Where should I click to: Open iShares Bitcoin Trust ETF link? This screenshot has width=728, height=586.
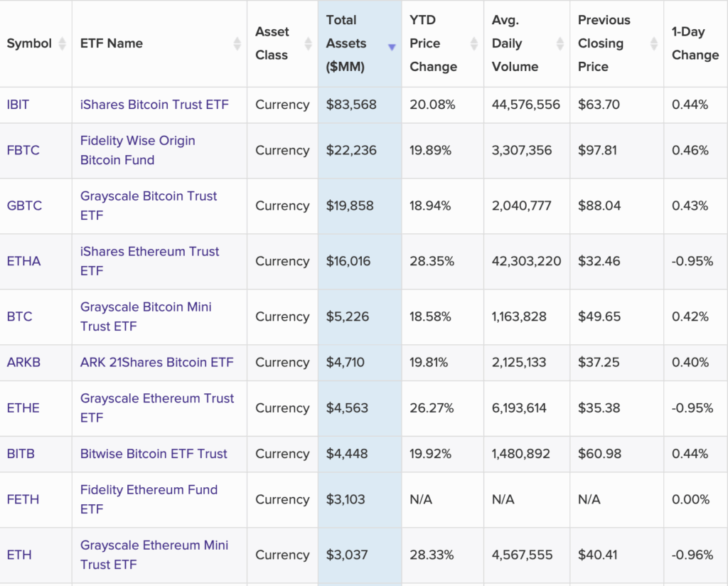point(154,105)
